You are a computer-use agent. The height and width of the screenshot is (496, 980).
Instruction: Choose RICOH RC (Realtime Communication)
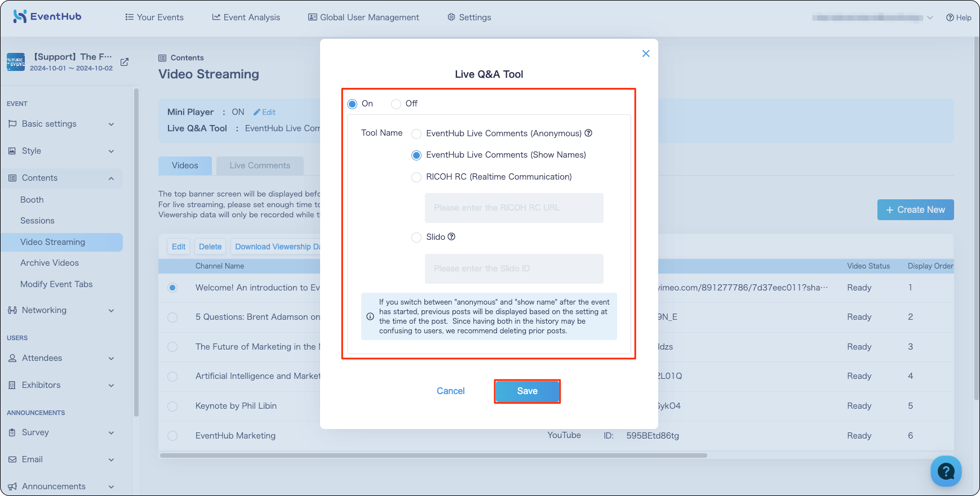[x=416, y=177]
